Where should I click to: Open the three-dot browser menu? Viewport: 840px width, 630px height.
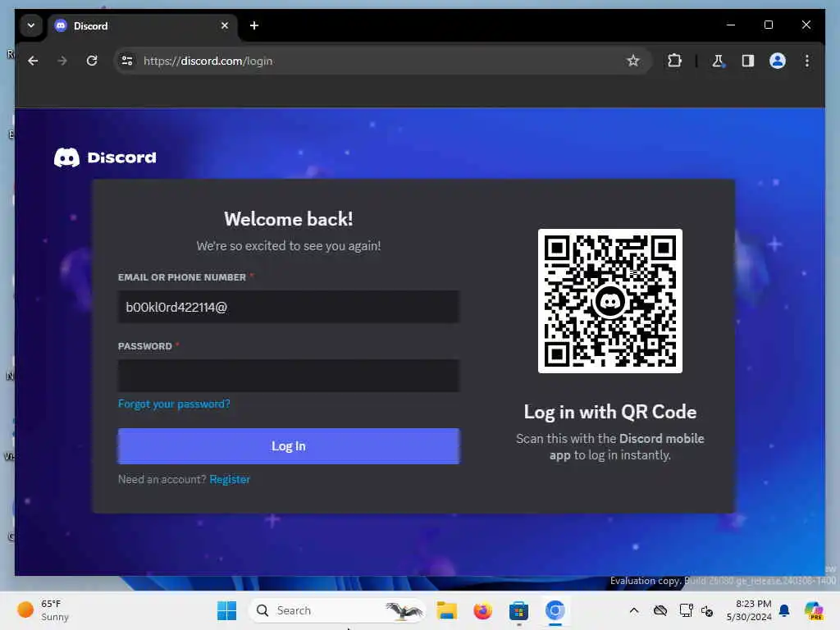point(807,61)
